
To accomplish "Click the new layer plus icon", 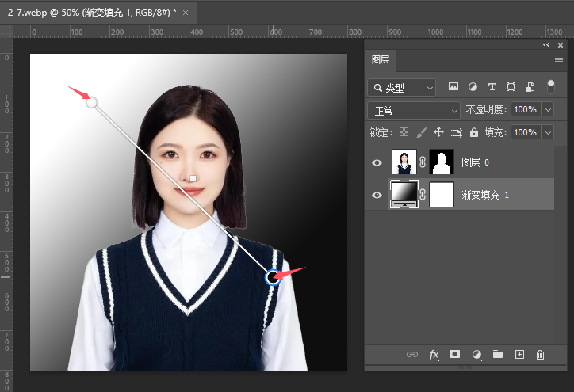I will [x=519, y=355].
